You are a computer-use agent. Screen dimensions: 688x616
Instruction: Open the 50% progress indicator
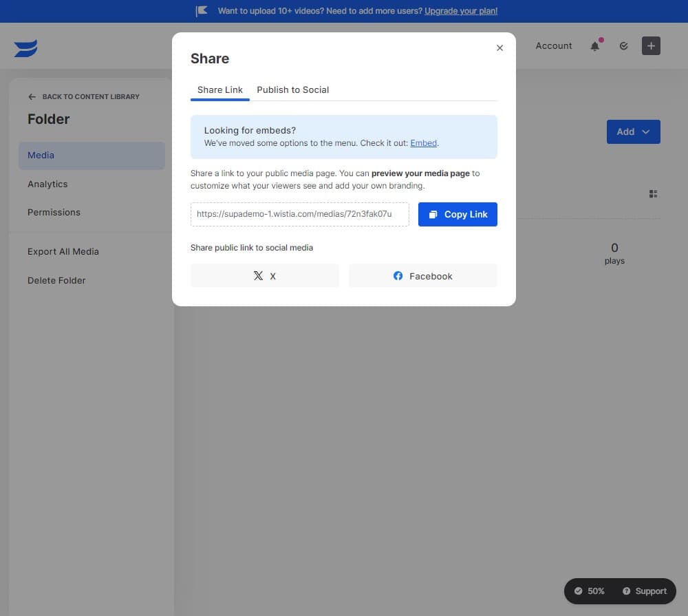coord(590,591)
